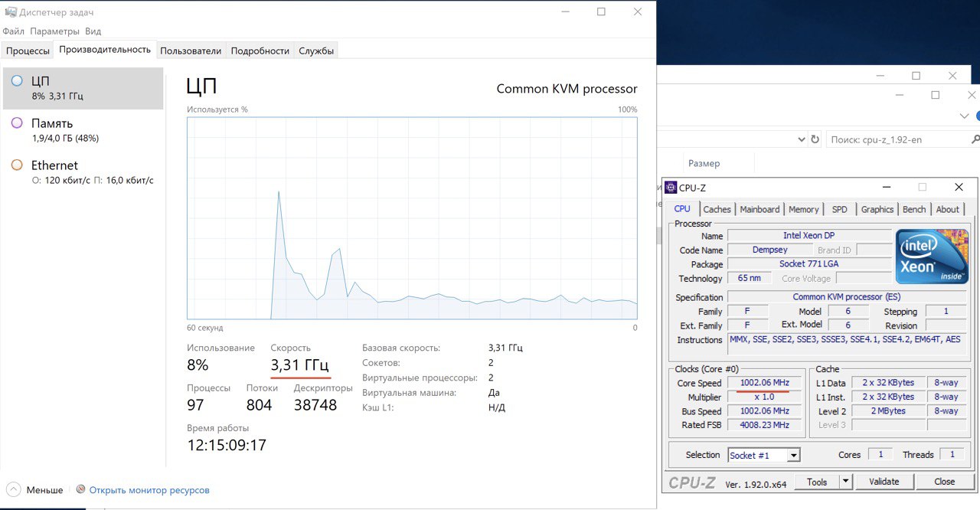Click the blue help icon in Explorer
Image resolution: width=980 pixels, height=510 pixels.
977,116
